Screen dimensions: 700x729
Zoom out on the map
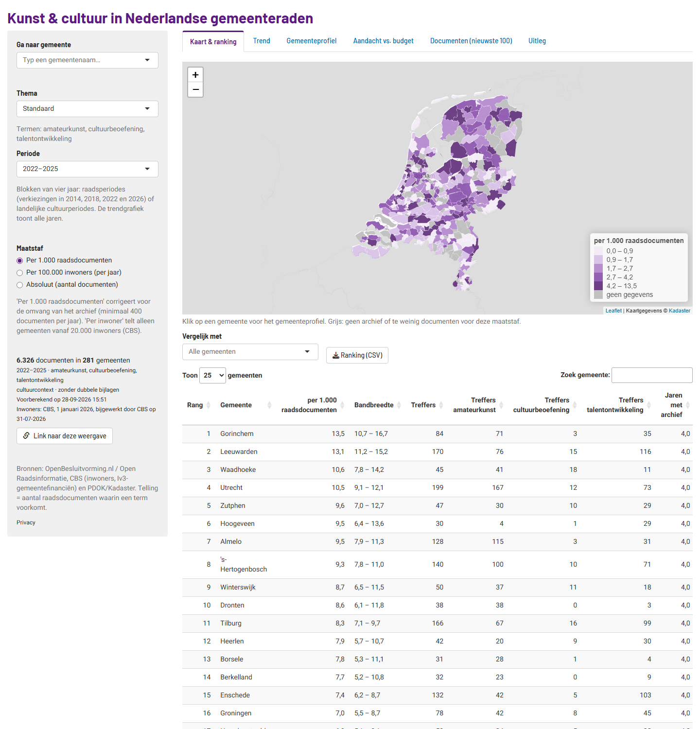tap(195, 89)
